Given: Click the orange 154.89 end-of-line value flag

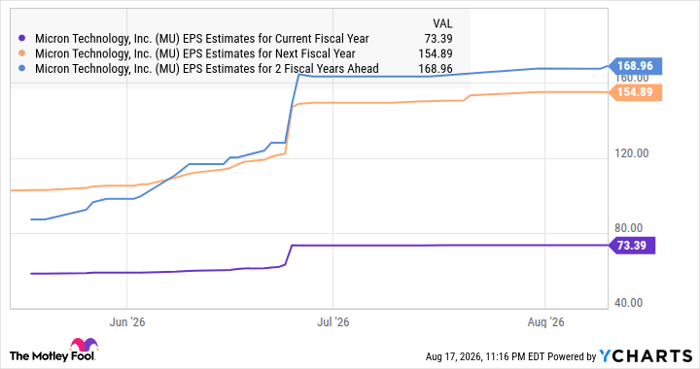Looking at the screenshot, I should tap(635, 92).
